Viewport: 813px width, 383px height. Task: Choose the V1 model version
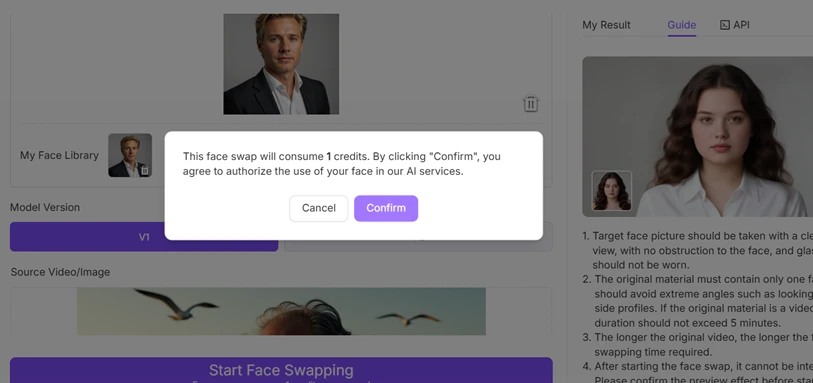(144, 237)
